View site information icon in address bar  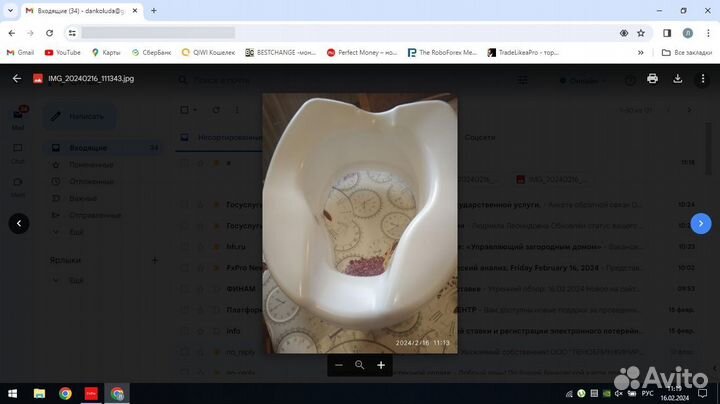click(x=72, y=33)
